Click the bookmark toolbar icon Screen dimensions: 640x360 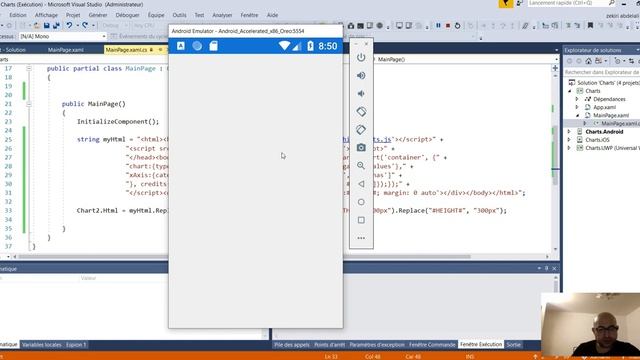590,25
